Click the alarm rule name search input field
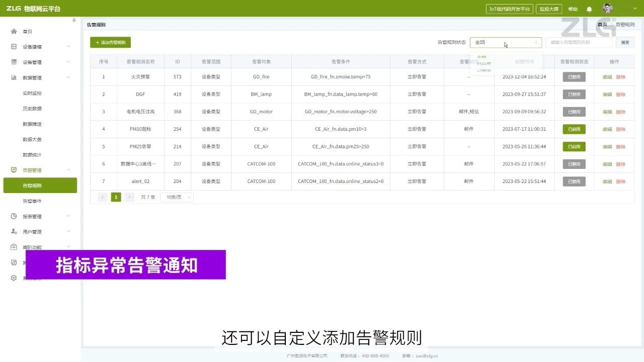Screen dimensions: 644x362 click(x=579, y=42)
